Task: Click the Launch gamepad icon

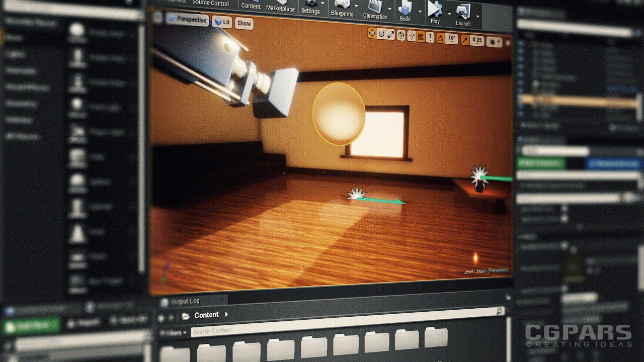Action: coord(463,12)
